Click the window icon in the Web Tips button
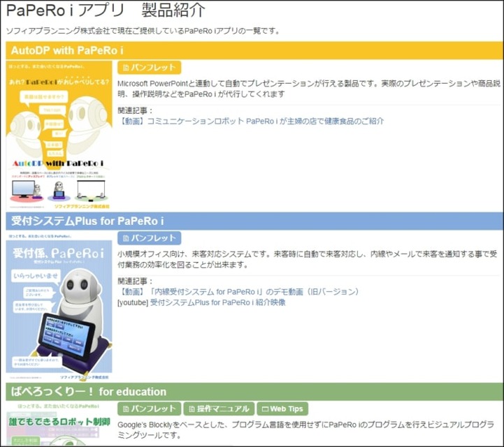Viewport: 504px width, 447px height. pos(265,409)
